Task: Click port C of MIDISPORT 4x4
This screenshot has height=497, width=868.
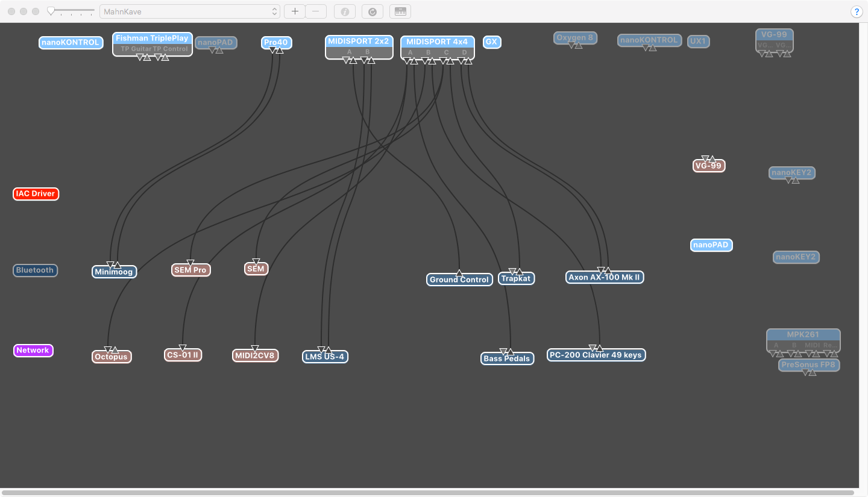Action: pos(447,53)
